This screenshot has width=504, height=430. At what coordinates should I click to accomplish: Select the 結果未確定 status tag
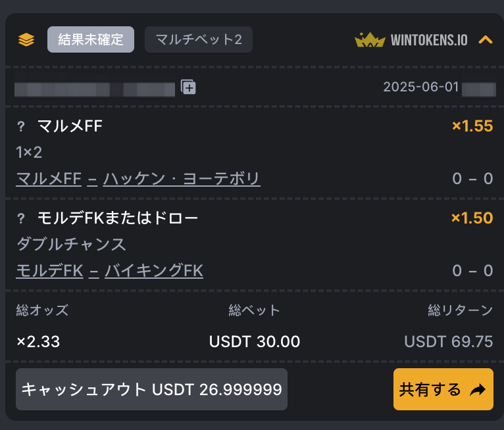(x=91, y=39)
